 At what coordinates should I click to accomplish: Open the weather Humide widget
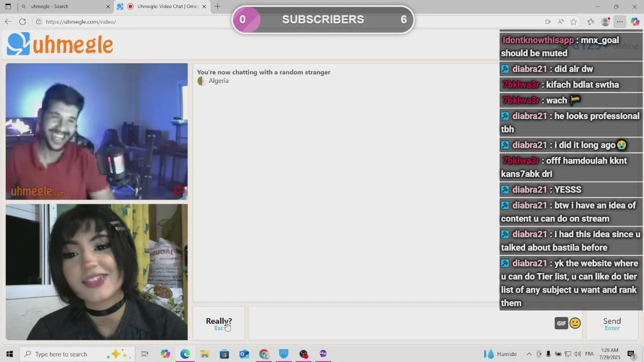500,354
